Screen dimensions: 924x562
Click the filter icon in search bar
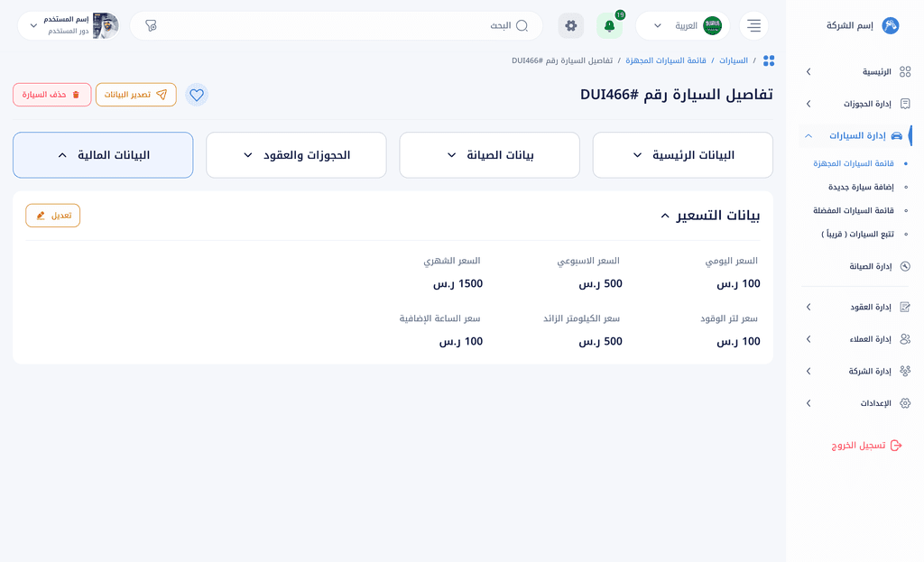click(x=151, y=26)
